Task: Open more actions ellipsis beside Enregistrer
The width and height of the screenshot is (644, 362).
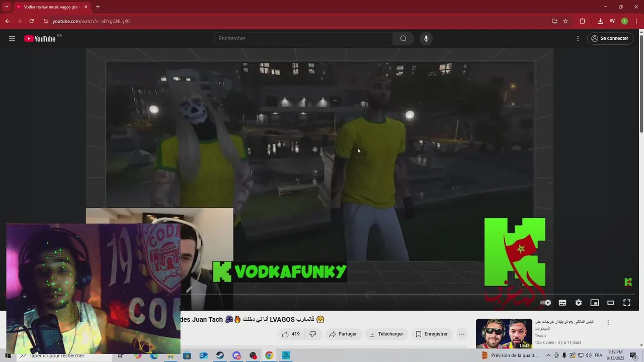Action: click(462, 334)
